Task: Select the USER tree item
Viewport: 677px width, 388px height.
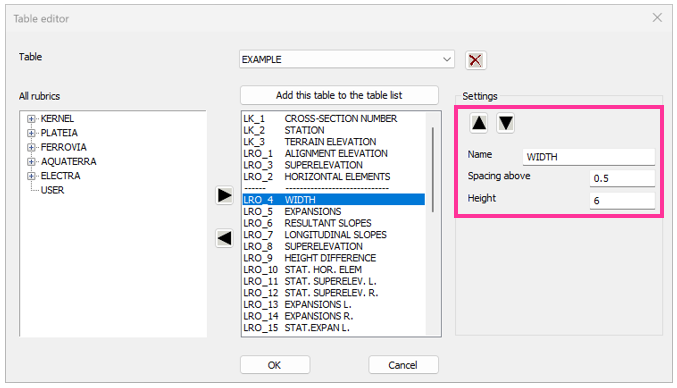Action: (52, 190)
